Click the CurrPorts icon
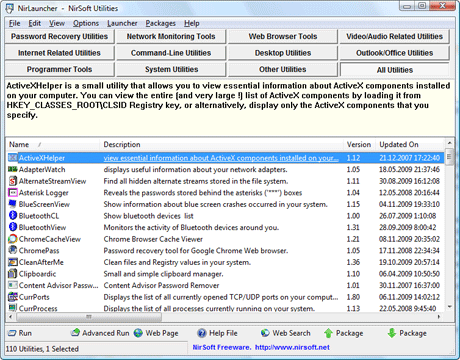This screenshot has height=360, width=460. [13, 297]
